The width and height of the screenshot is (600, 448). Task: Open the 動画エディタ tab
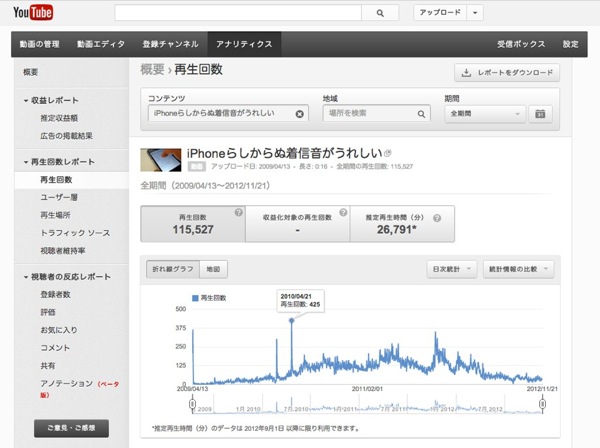point(101,44)
